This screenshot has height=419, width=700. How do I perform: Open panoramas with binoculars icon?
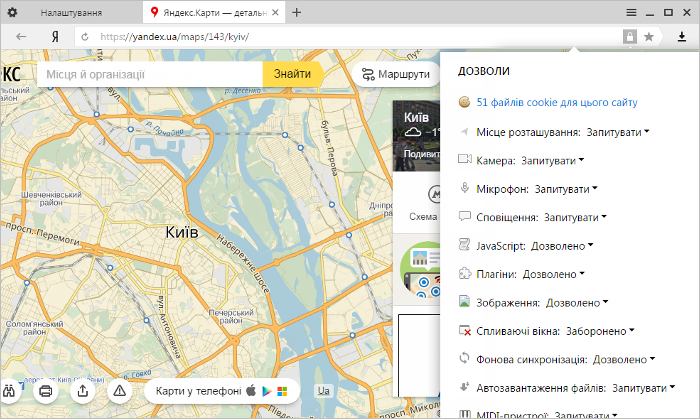9,391
